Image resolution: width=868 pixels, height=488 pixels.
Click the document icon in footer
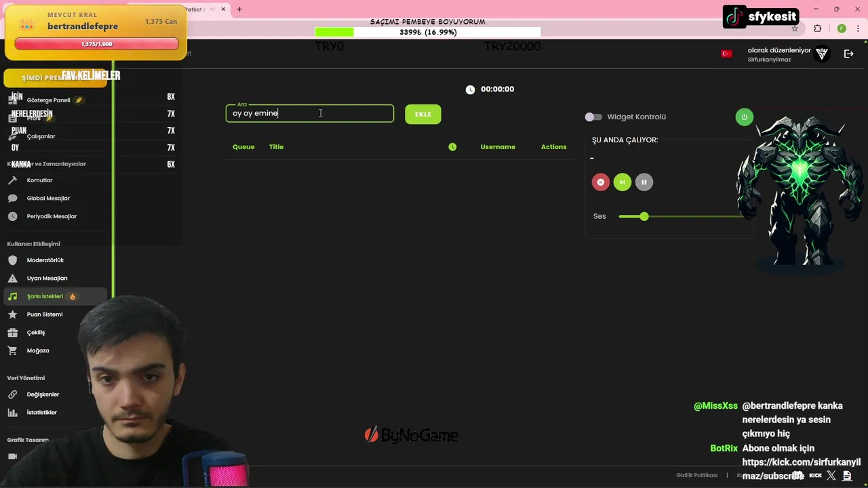847,476
